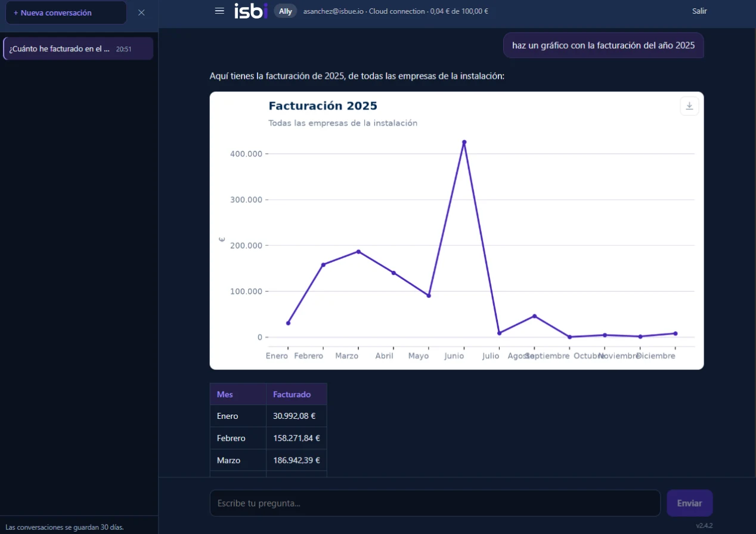Click the Facturado column header

tap(296, 394)
